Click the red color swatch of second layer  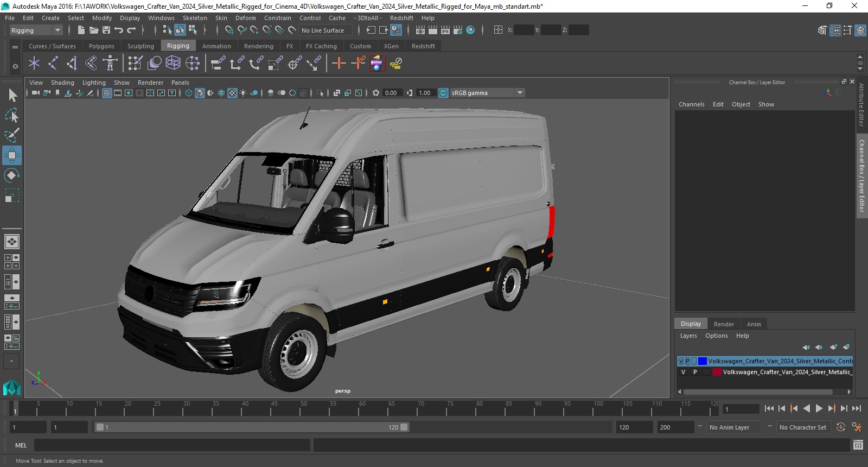pyautogui.click(x=717, y=372)
